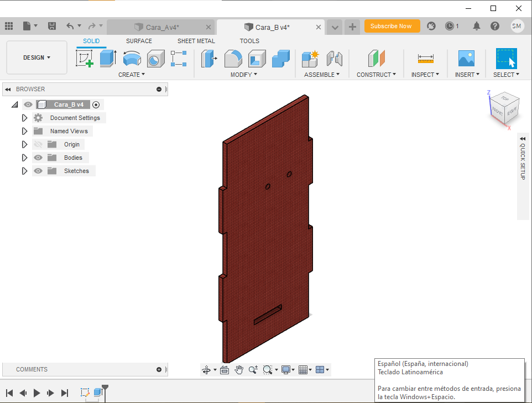The height and width of the screenshot is (403, 532).
Task: Open the CONSTRUCT dropdown menu
Action: click(x=376, y=75)
